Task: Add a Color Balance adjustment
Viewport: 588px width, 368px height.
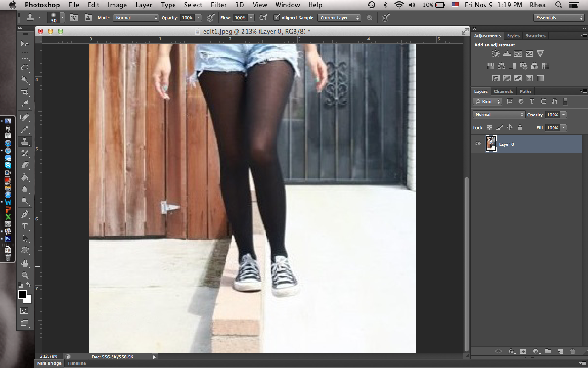Action: 501,66
